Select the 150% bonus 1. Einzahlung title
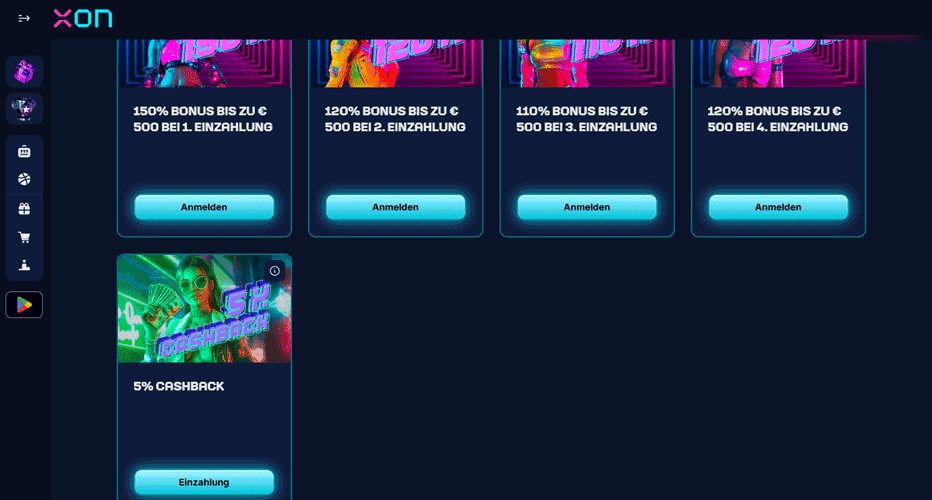The width and height of the screenshot is (932, 500). pos(203,119)
